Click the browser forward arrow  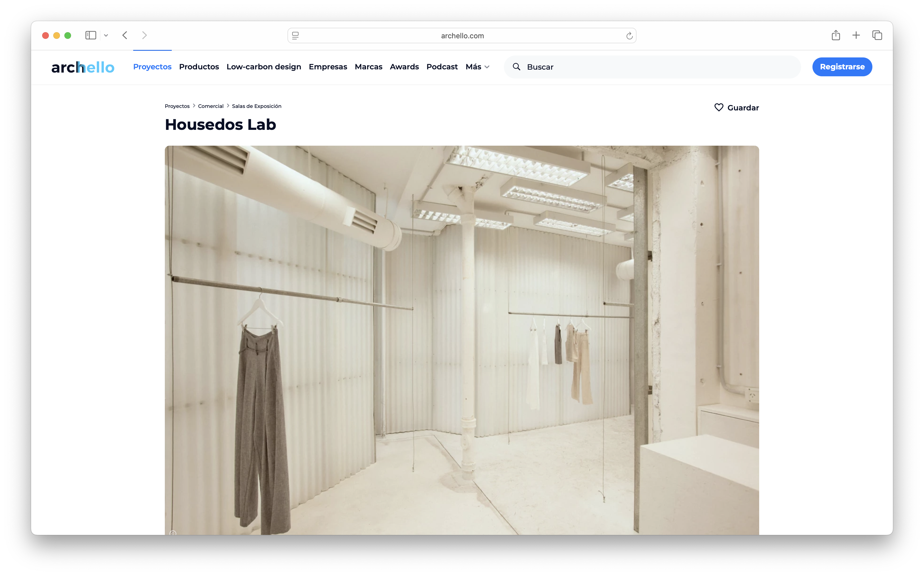pyautogui.click(x=144, y=36)
